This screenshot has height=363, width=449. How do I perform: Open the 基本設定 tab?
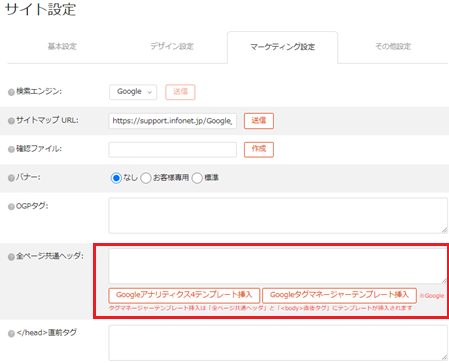click(62, 46)
